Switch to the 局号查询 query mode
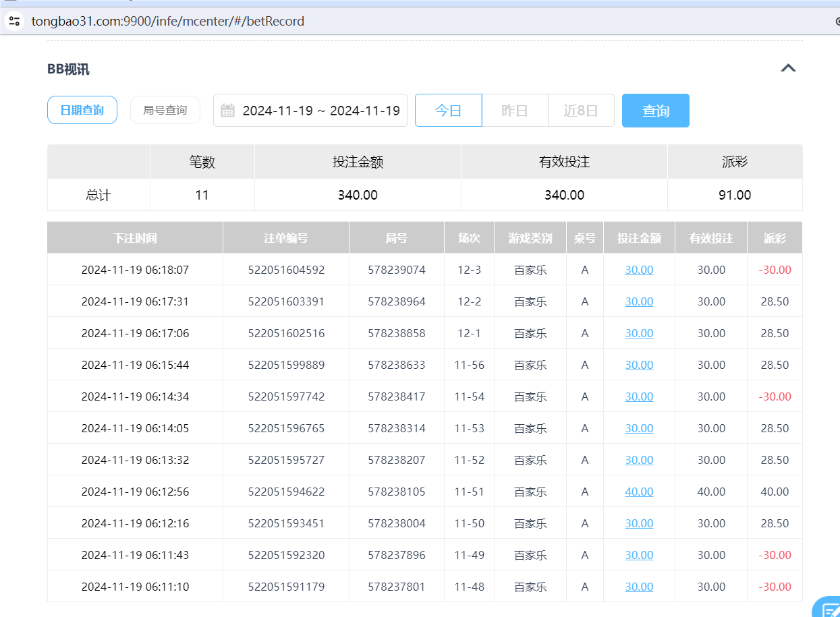Image resolution: width=840 pixels, height=617 pixels. click(x=165, y=110)
